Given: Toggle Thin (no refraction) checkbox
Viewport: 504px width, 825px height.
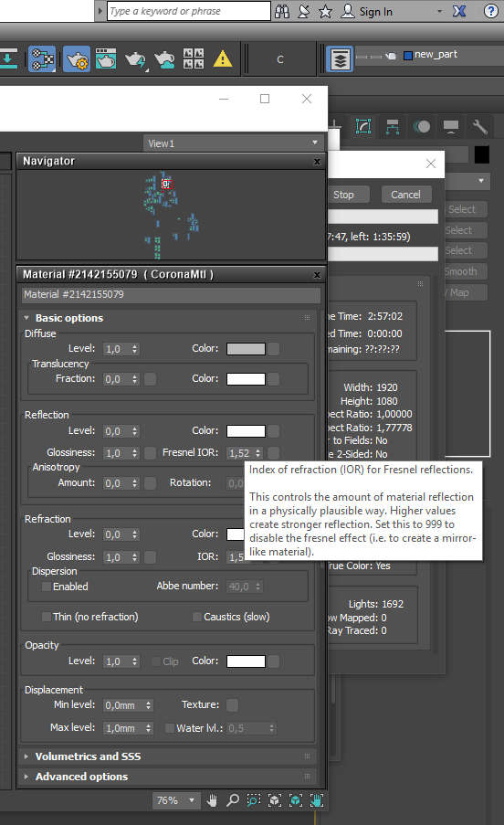Looking at the screenshot, I should tap(47, 617).
